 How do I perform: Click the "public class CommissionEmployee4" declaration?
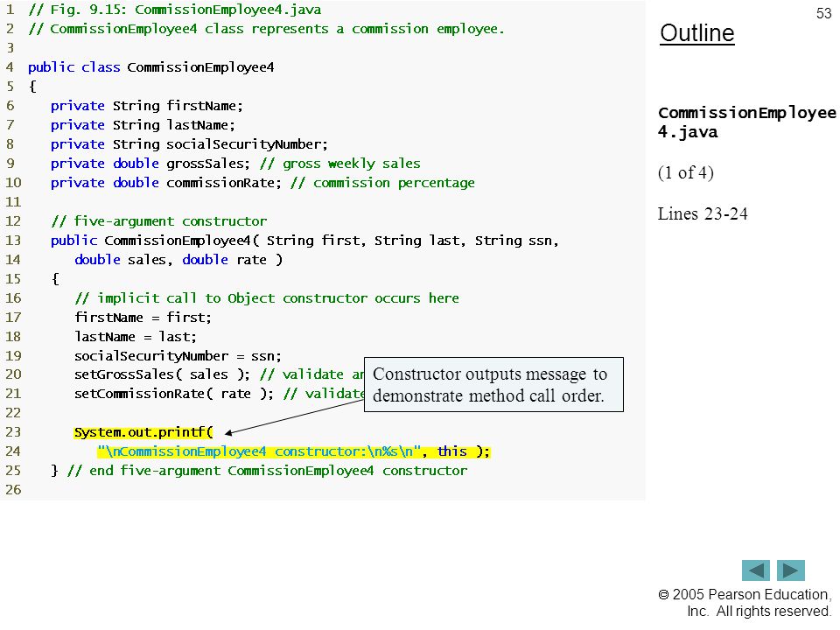tap(151, 67)
